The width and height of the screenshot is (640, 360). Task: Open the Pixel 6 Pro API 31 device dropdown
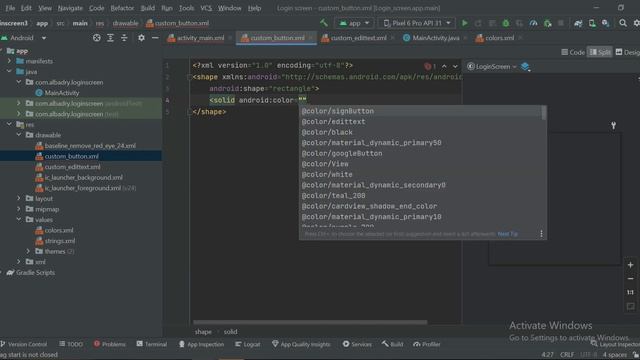[x=416, y=23]
